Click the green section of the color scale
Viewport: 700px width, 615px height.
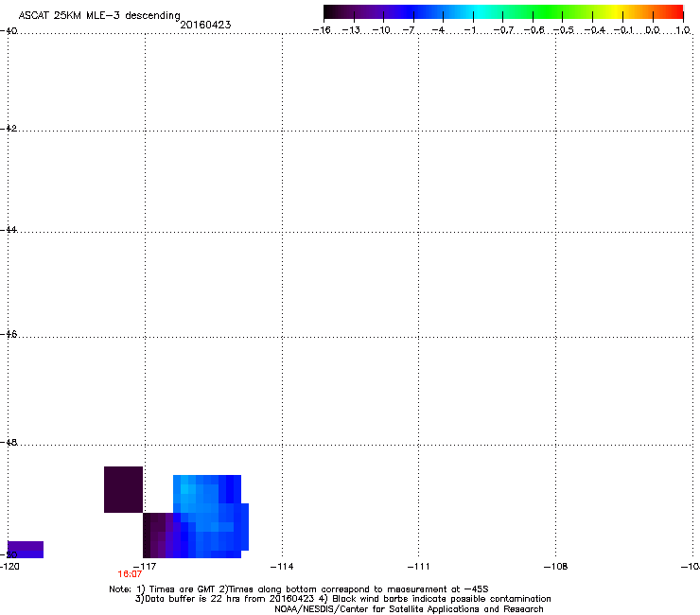pos(549,12)
